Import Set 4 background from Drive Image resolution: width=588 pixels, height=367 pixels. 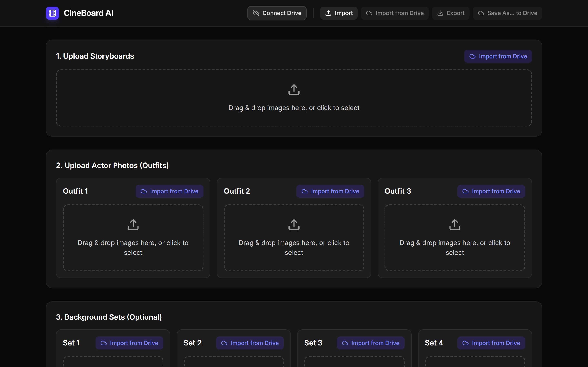point(491,343)
